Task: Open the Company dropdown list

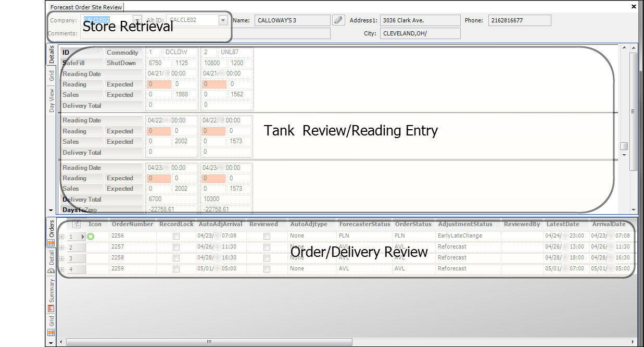Action: pos(137,20)
